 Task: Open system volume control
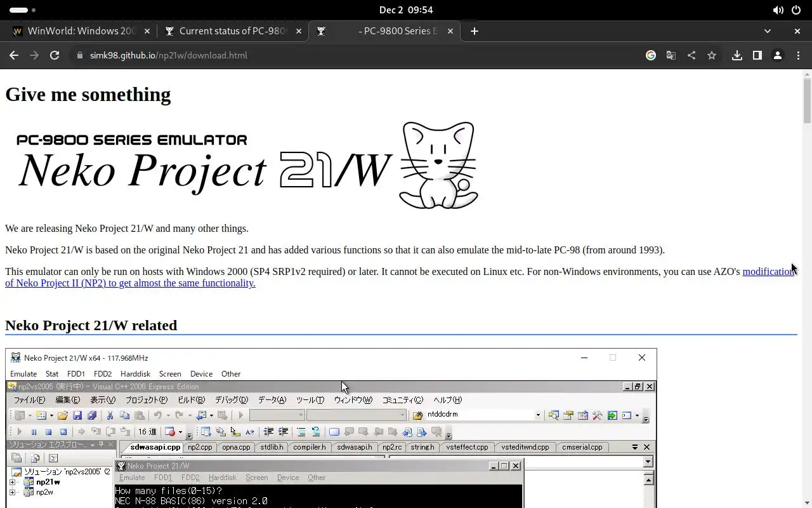(778, 10)
